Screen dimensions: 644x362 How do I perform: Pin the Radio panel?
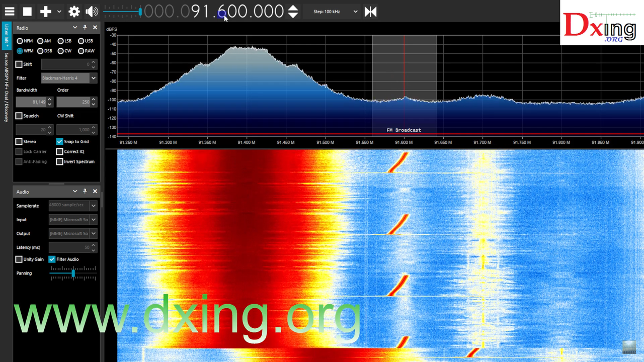tap(85, 28)
